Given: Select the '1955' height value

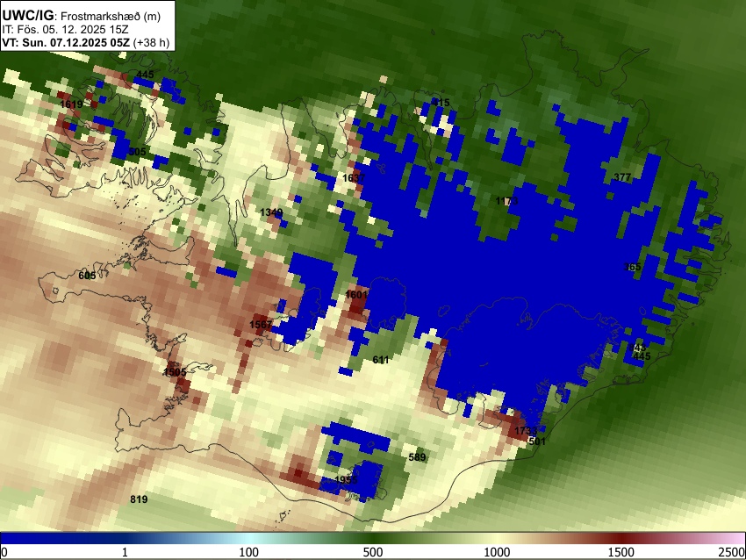Looking at the screenshot, I should pyautogui.click(x=346, y=480).
